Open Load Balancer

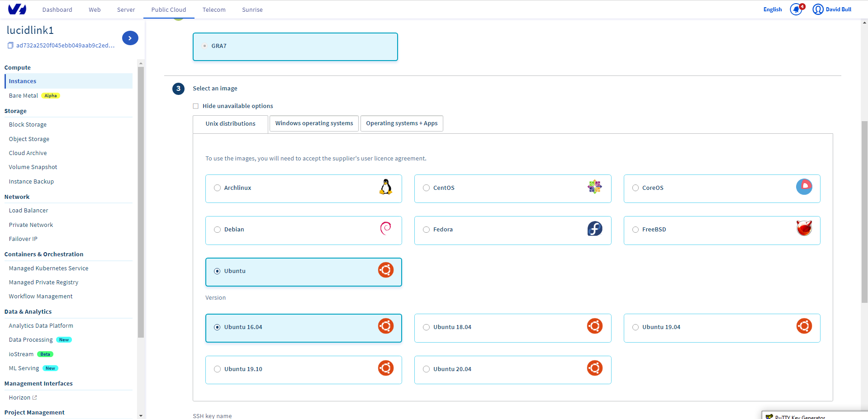[x=28, y=211]
